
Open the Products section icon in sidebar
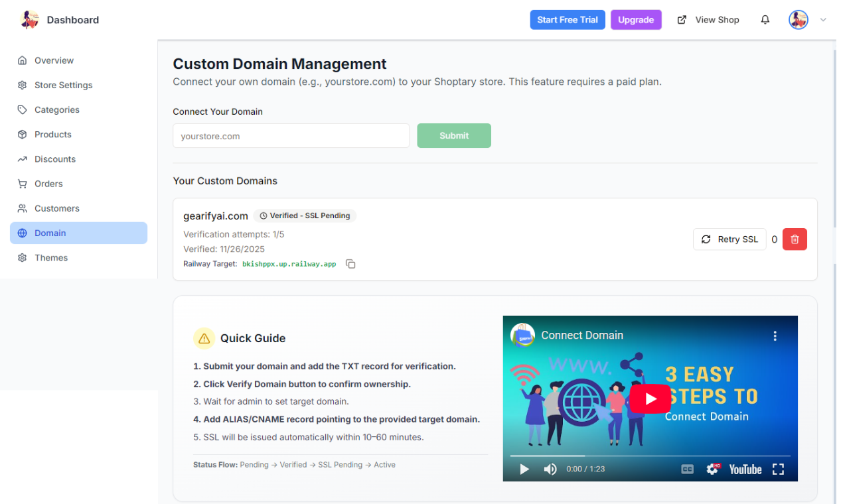[22, 134]
